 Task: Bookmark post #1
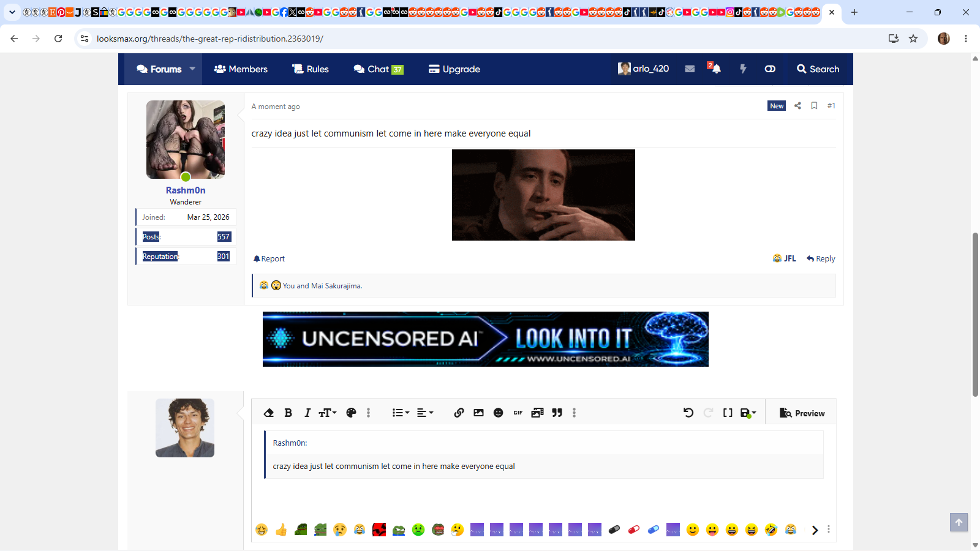(814, 105)
